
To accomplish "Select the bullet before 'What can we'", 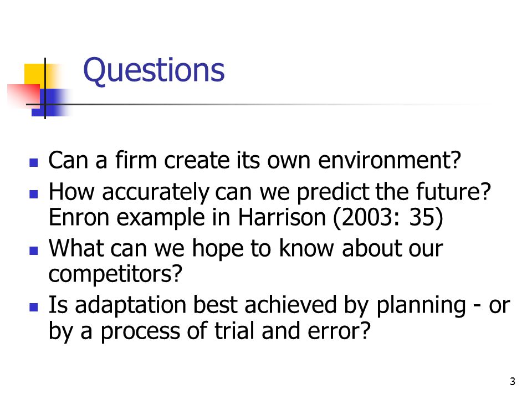I will 34,250.
